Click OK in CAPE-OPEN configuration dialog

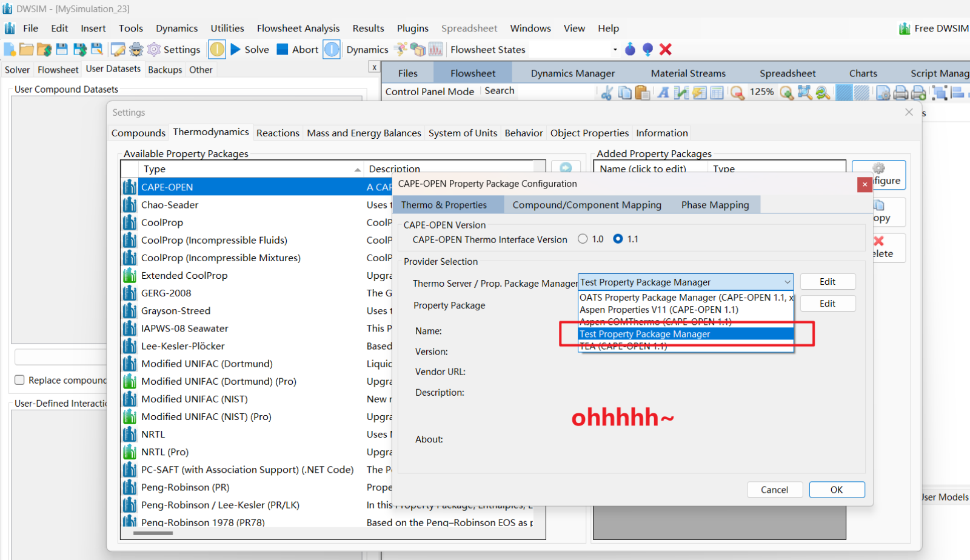click(837, 490)
